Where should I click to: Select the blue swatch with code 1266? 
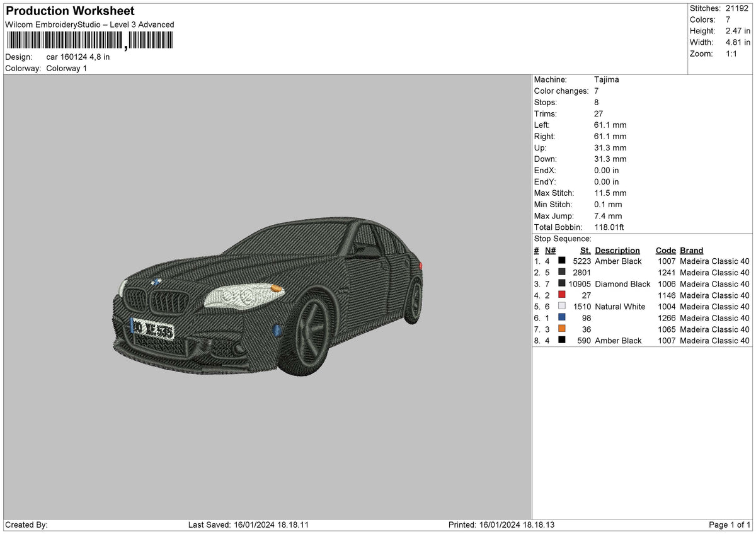[562, 317]
